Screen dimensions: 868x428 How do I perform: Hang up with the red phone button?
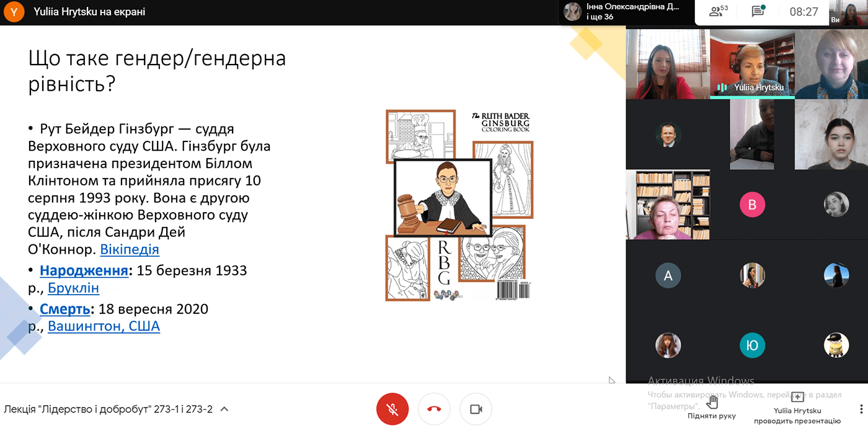434,409
